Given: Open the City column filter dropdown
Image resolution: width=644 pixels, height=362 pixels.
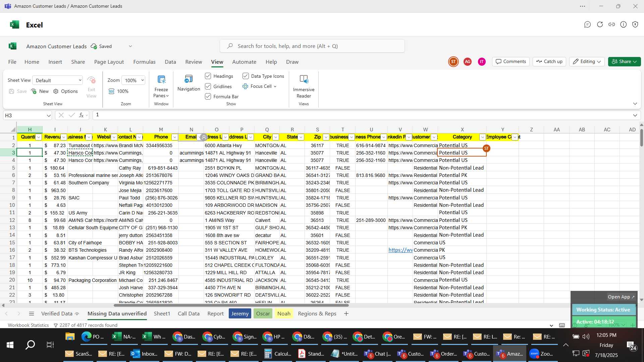Looking at the screenshot, I should [x=276, y=137].
